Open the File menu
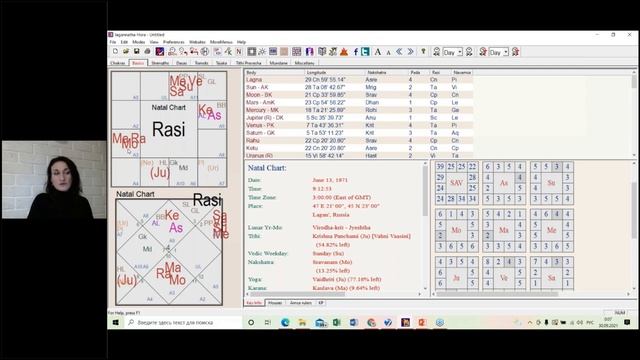The height and width of the screenshot is (360, 640). 113,42
